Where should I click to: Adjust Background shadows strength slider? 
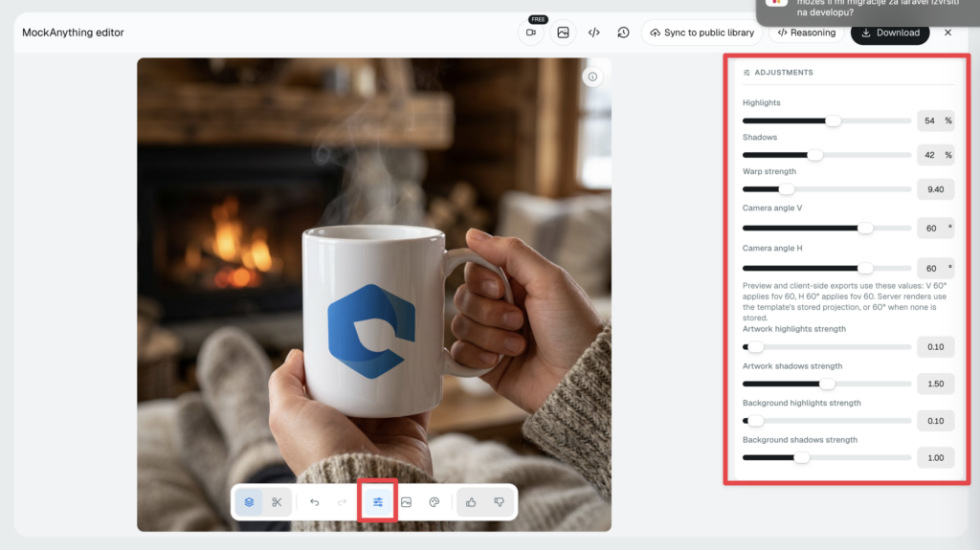point(826,457)
